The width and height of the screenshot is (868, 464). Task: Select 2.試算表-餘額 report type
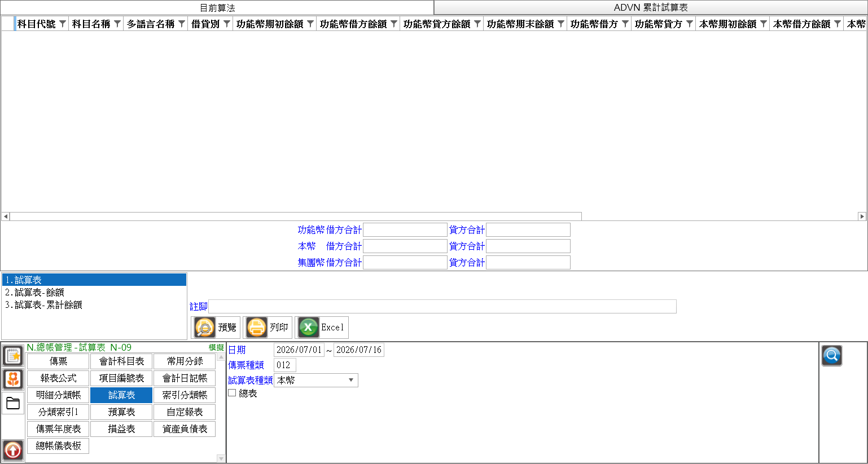tap(94, 293)
